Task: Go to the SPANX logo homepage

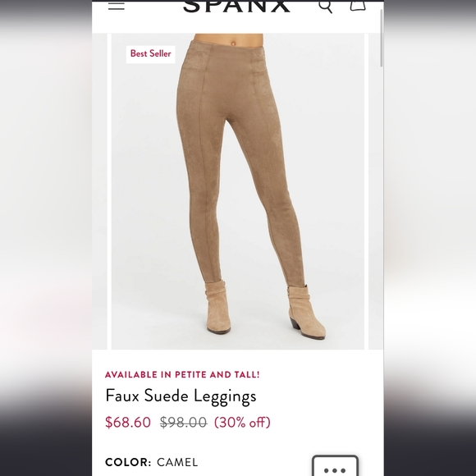Action: point(236,7)
